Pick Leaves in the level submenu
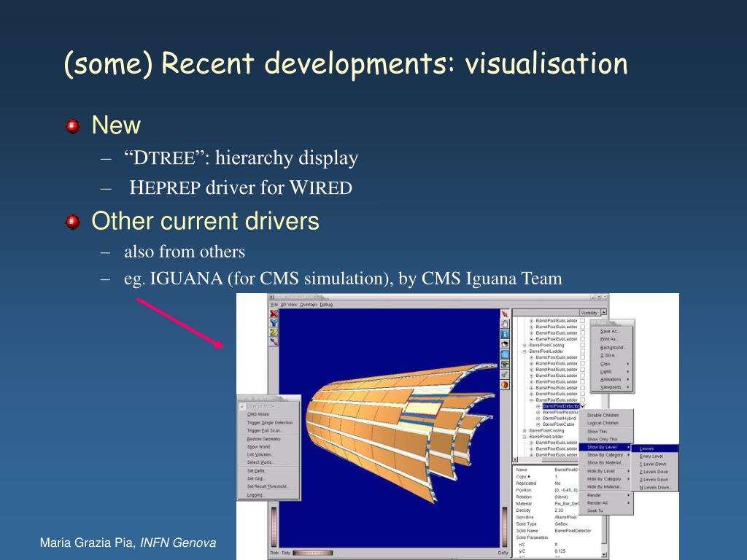This screenshot has height=560, width=747. (655, 448)
